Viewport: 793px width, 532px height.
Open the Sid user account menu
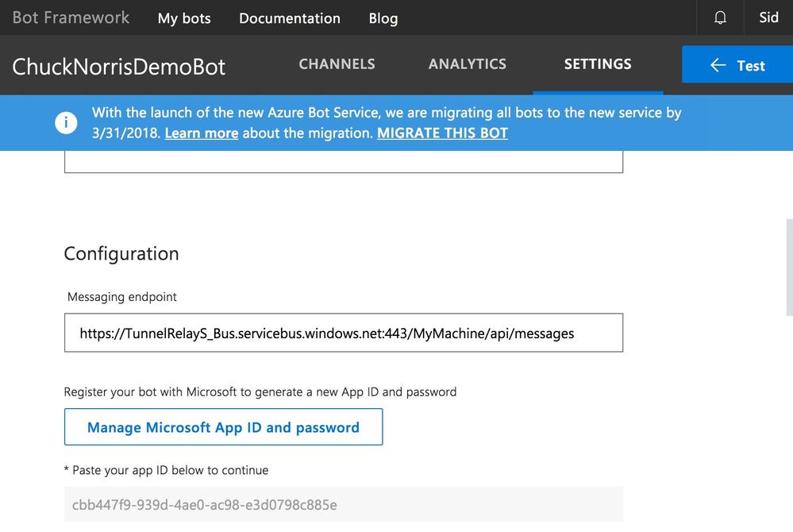tap(768, 17)
